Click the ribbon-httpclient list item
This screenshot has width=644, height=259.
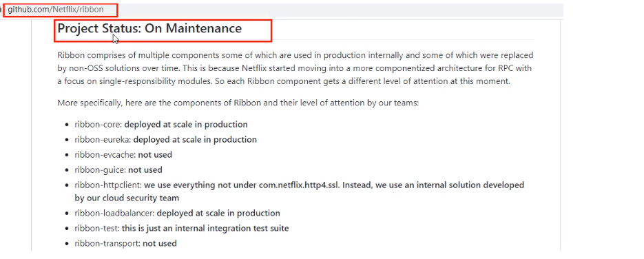pos(299,191)
